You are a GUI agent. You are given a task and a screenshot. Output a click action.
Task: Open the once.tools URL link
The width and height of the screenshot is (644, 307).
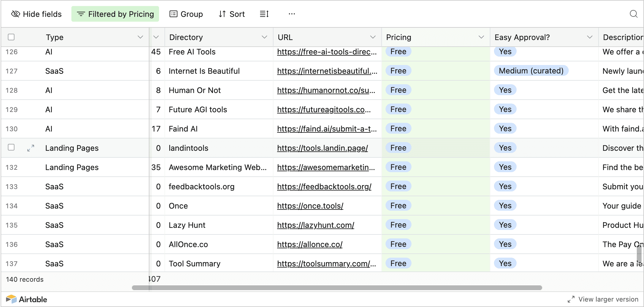coord(310,206)
